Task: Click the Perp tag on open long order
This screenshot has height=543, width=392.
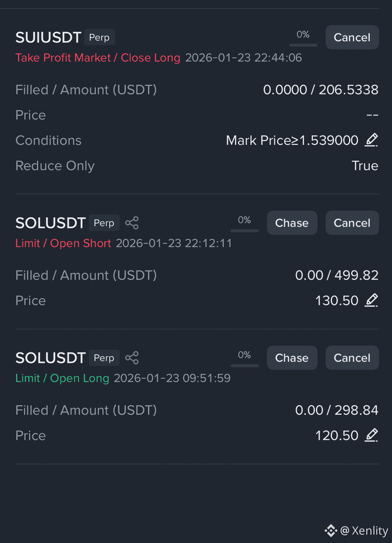Action: [x=104, y=358]
